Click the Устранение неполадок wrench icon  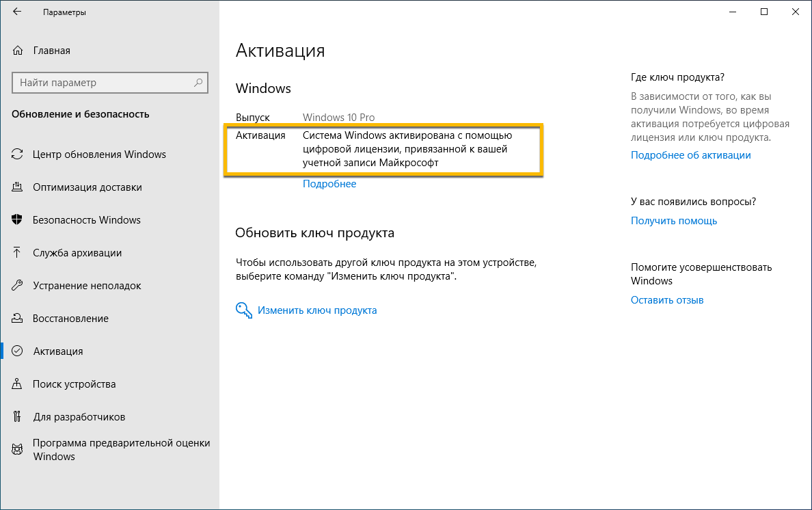(18, 286)
